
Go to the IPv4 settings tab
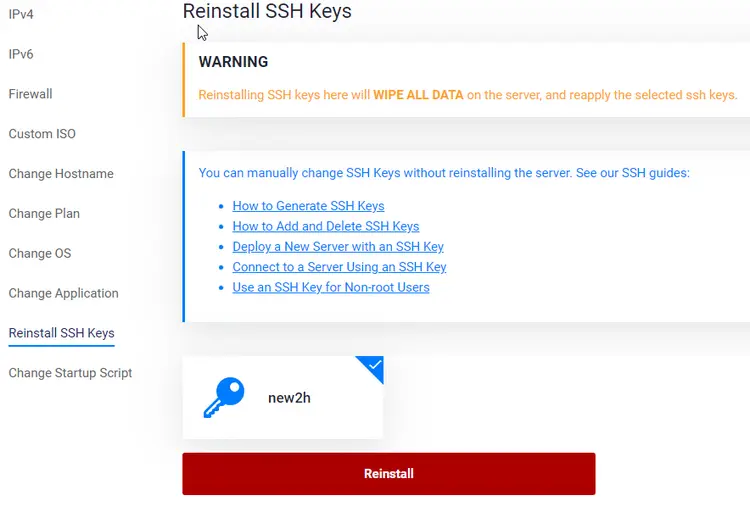tap(21, 14)
